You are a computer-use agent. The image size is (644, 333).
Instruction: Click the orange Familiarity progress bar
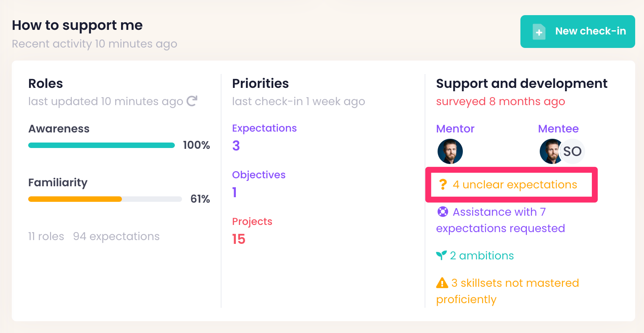75,199
